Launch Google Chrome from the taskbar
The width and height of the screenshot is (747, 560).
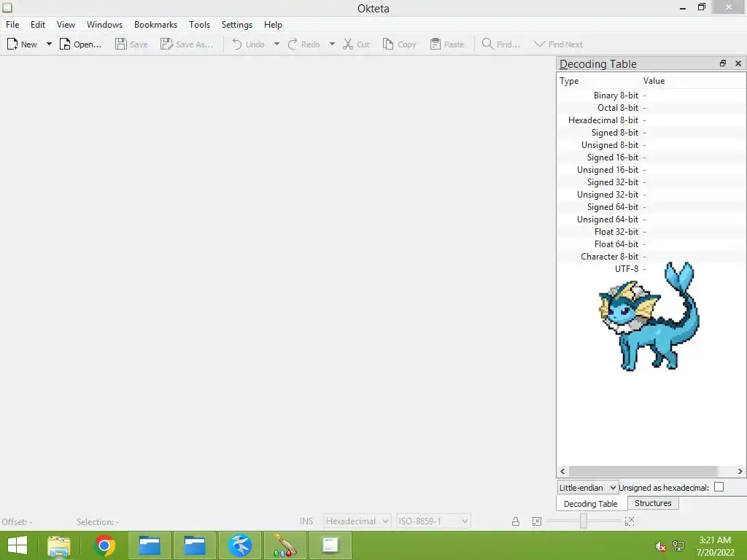click(x=104, y=545)
